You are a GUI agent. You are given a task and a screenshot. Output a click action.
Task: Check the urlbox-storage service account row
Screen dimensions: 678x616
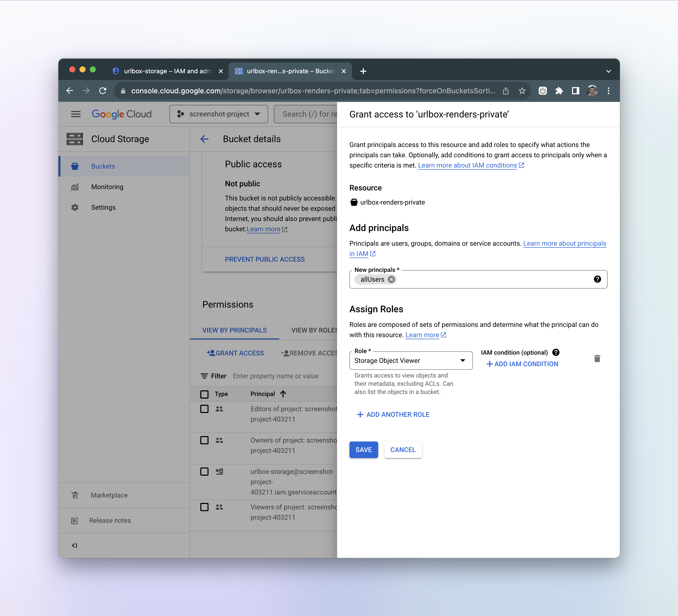tap(204, 472)
